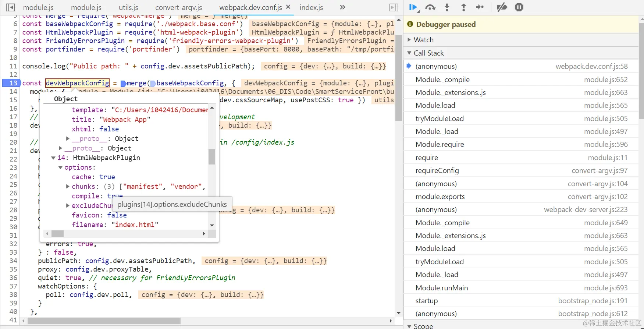The image size is (644, 329).
Task: Click the object popup vertical scrollbar thumb
Action: click(x=212, y=157)
